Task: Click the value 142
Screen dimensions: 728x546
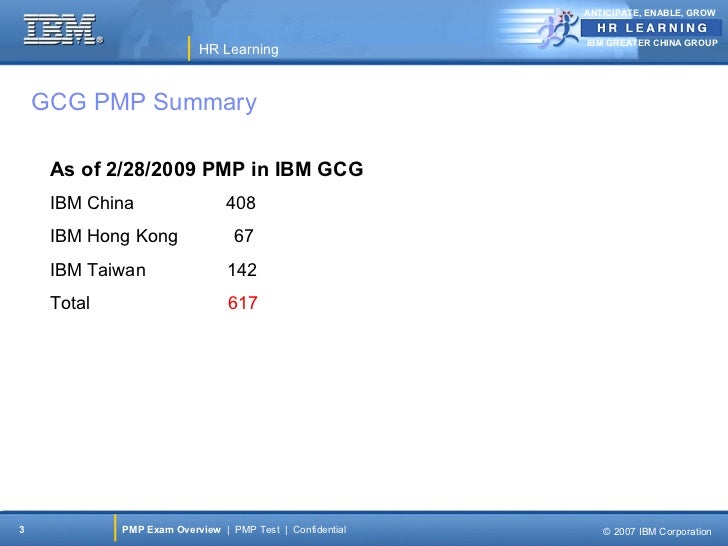Action: pyautogui.click(x=242, y=270)
